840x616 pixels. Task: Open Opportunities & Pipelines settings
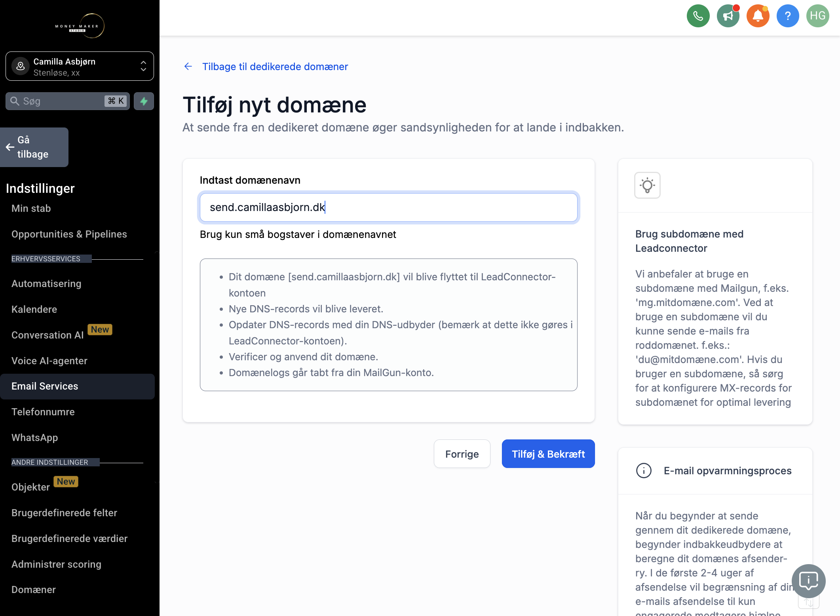point(69,234)
